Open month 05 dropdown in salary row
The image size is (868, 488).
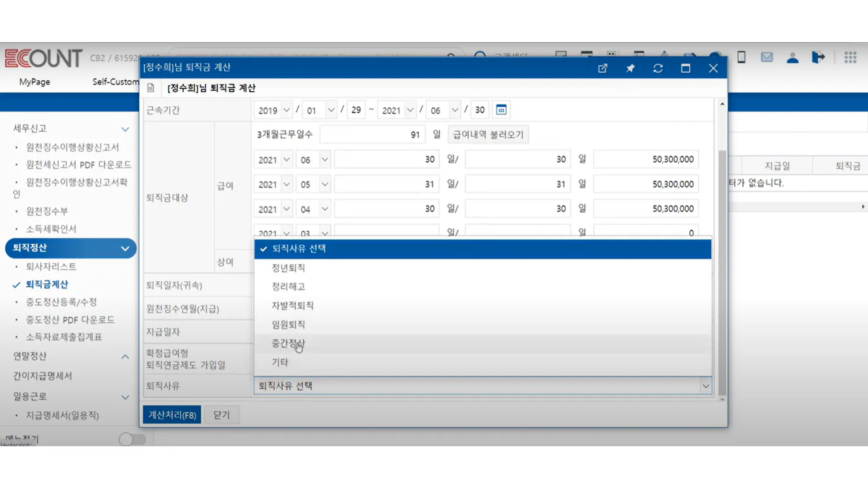pos(313,184)
